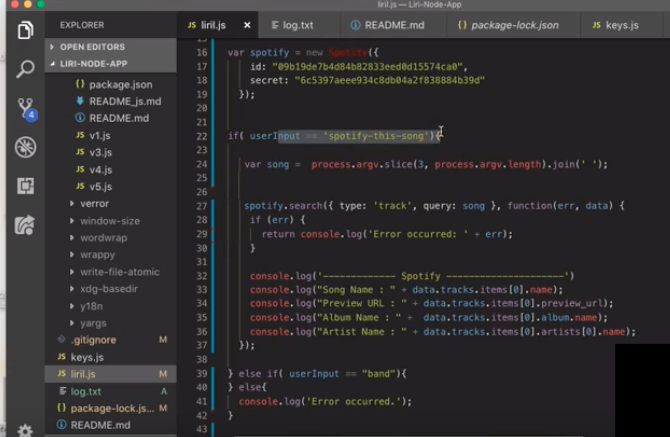670x437 pixels.
Task: Open the Search view icon
Action: pyautogui.click(x=25, y=69)
